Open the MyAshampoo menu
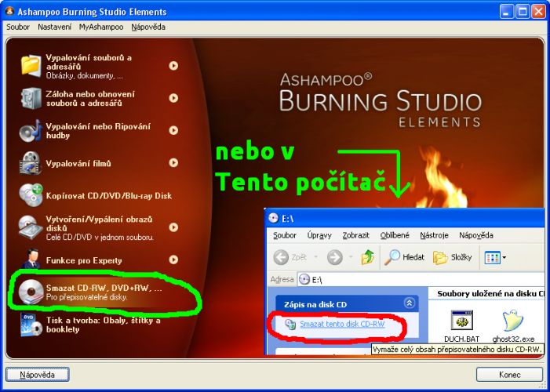Image resolution: width=550 pixels, height=392 pixels. tap(101, 27)
